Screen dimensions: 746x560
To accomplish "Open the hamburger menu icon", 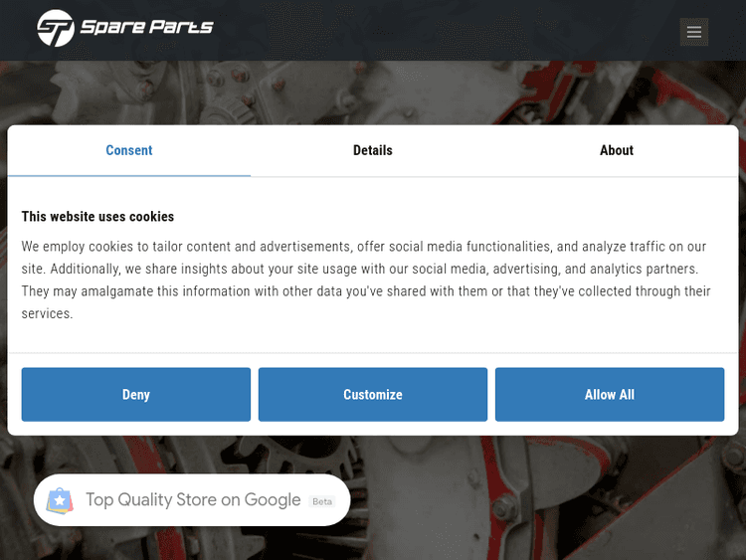I will pyautogui.click(x=693, y=32).
